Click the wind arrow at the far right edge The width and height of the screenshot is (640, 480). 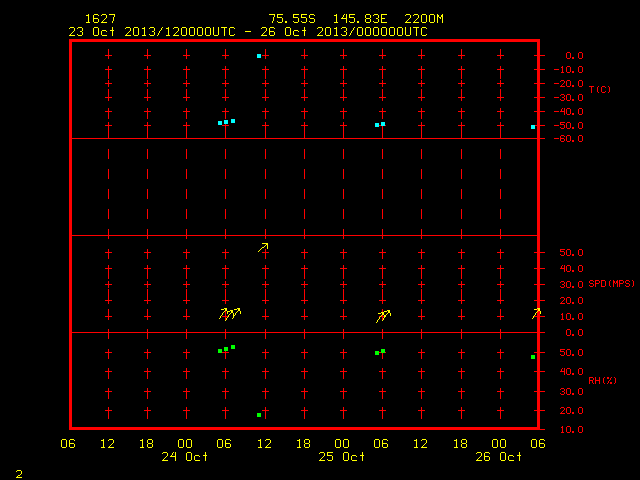pos(536,313)
